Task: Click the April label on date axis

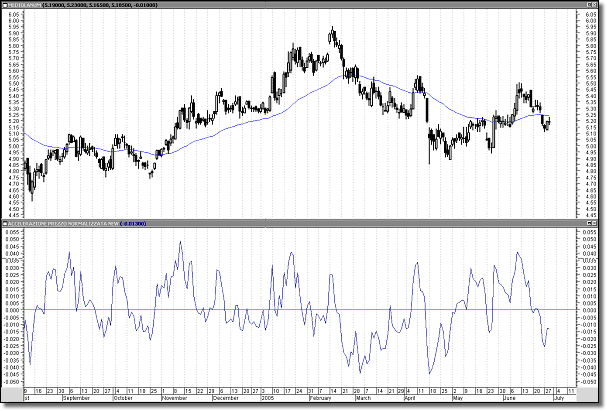Action: tap(410, 396)
